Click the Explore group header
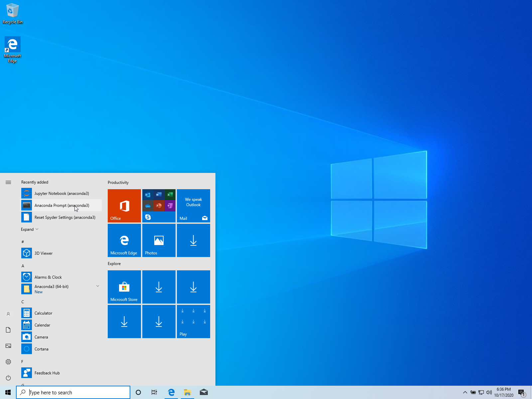Viewport: 532px width, 399px height. [x=114, y=264]
